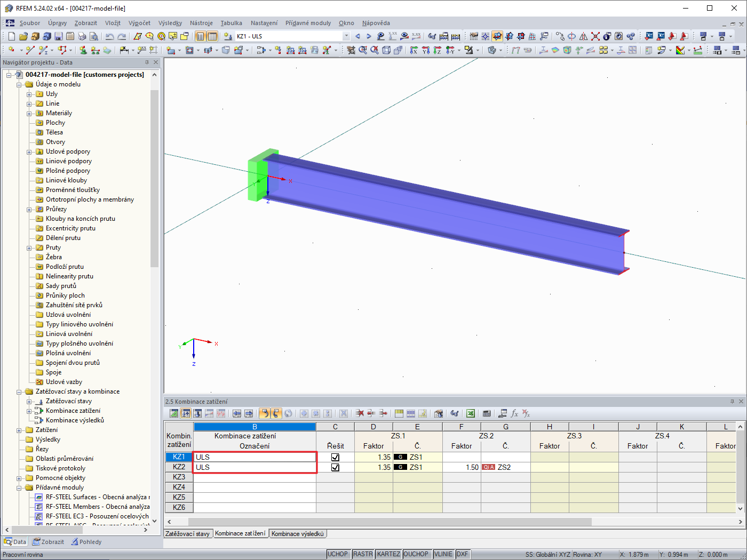Toggle RASTR grid in status bar
This screenshot has height=560, width=747.
click(x=363, y=554)
